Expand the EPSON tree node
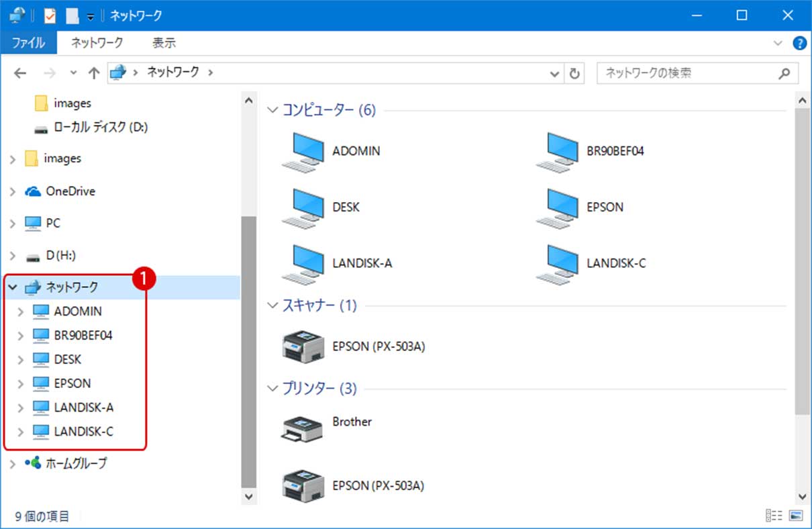Image resolution: width=812 pixels, height=529 pixels. pyautogui.click(x=21, y=383)
